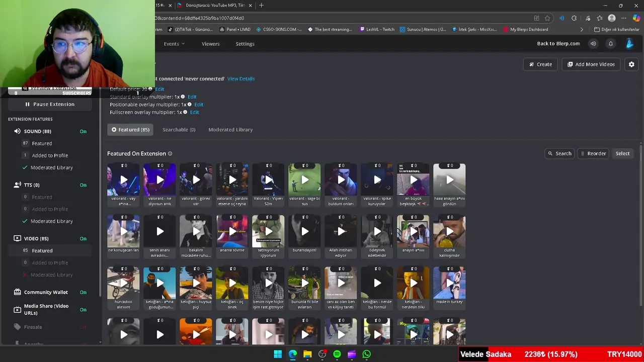Switch to the Moderated Library tab
This screenshot has height=362, width=644.
(x=230, y=130)
